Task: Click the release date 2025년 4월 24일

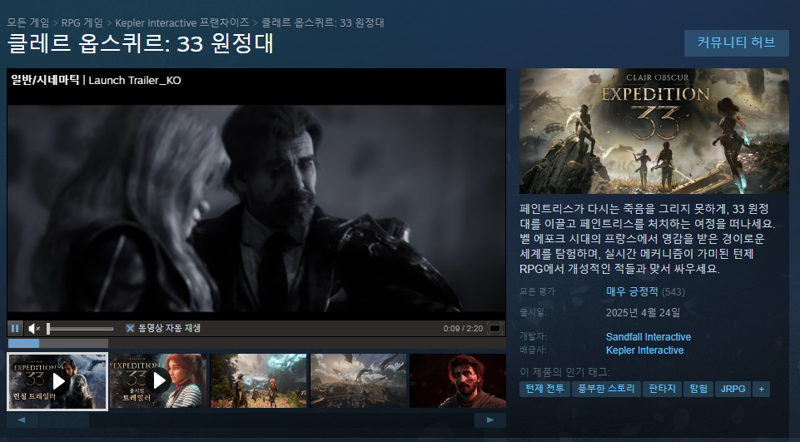Action: pyautogui.click(x=643, y=312)
